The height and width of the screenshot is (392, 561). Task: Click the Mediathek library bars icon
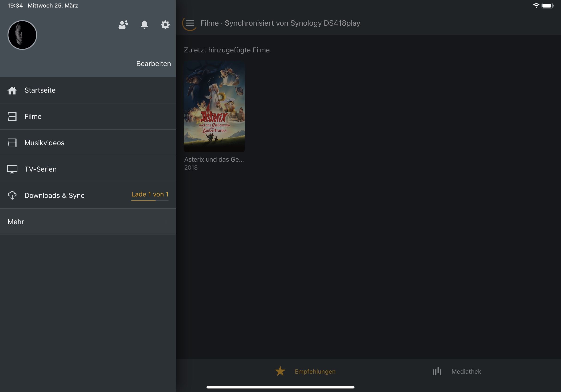(437, 371)
